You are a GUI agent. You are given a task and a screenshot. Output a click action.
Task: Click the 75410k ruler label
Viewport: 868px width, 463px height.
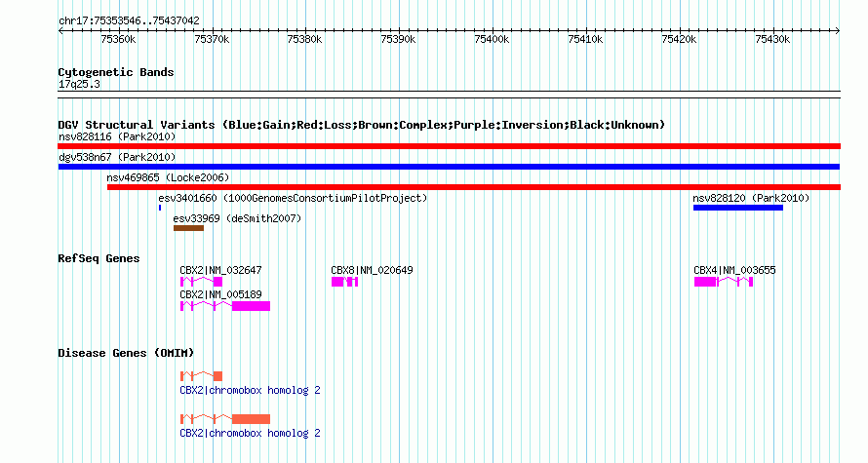[585, 40]
